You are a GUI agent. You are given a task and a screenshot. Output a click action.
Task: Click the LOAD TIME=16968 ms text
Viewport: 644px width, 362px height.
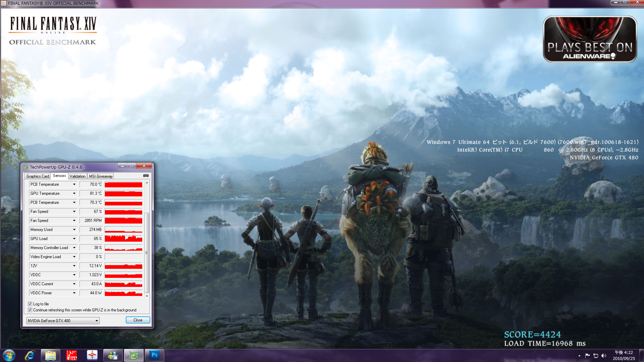pyautogui.click(x=545, y=344)
